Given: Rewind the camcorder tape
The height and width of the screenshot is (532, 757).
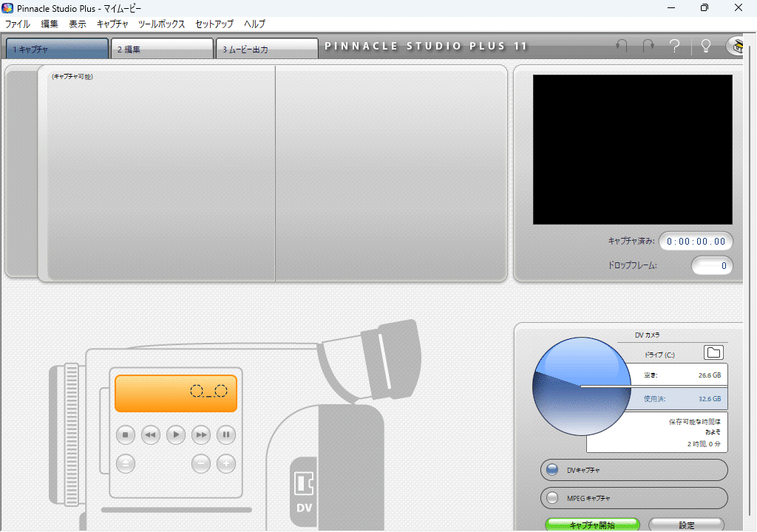Looking at the screenshot, I should (x=151, y=435).
